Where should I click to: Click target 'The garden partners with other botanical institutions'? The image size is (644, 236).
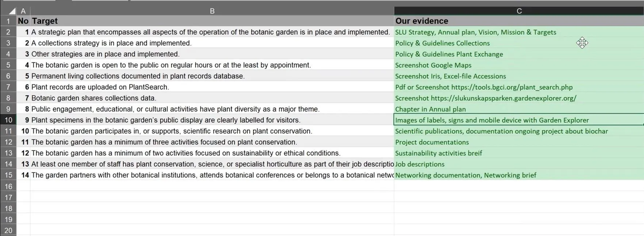(x=212, y=175)
